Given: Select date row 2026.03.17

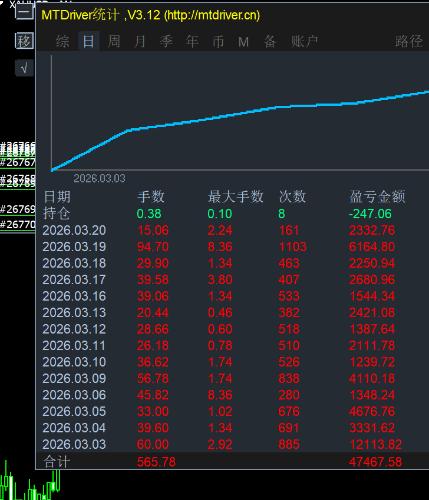Looking at the screenshot, I should tap(74, 280).
